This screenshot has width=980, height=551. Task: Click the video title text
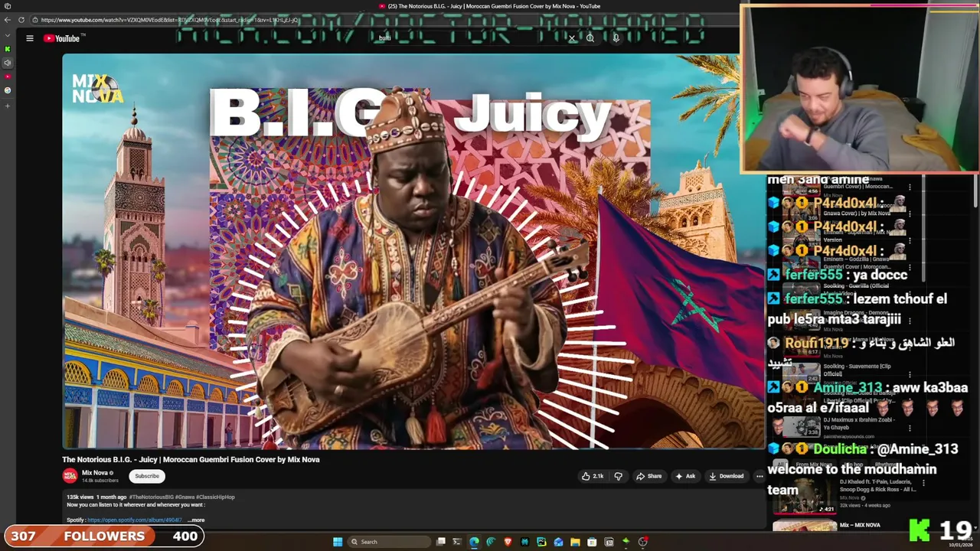[191, 459]
